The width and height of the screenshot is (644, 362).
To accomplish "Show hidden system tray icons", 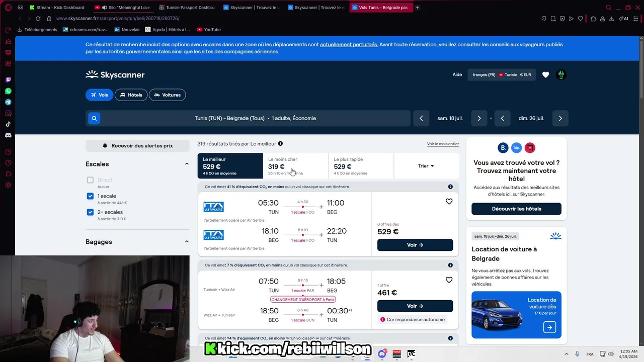I will click(566, 354).
